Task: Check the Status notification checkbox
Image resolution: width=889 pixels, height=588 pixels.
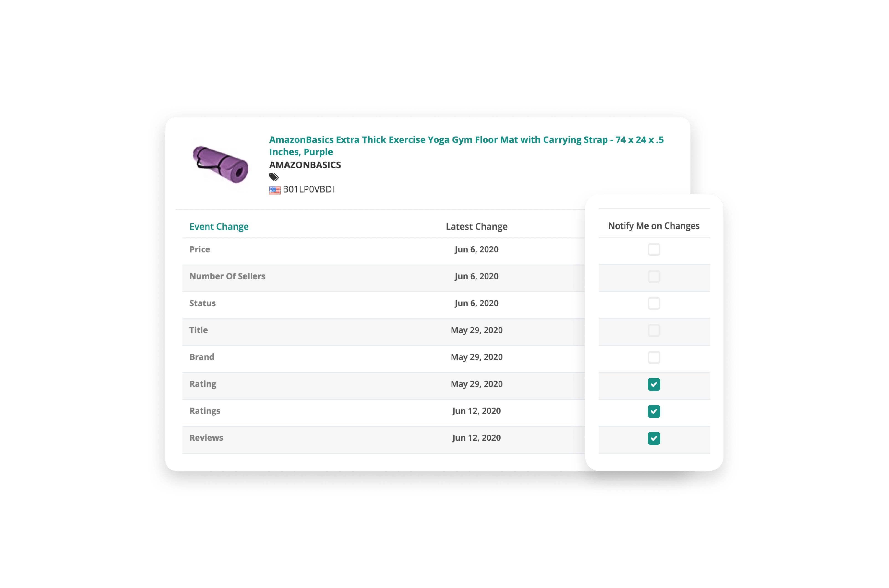Action: (x=654, y=303)
